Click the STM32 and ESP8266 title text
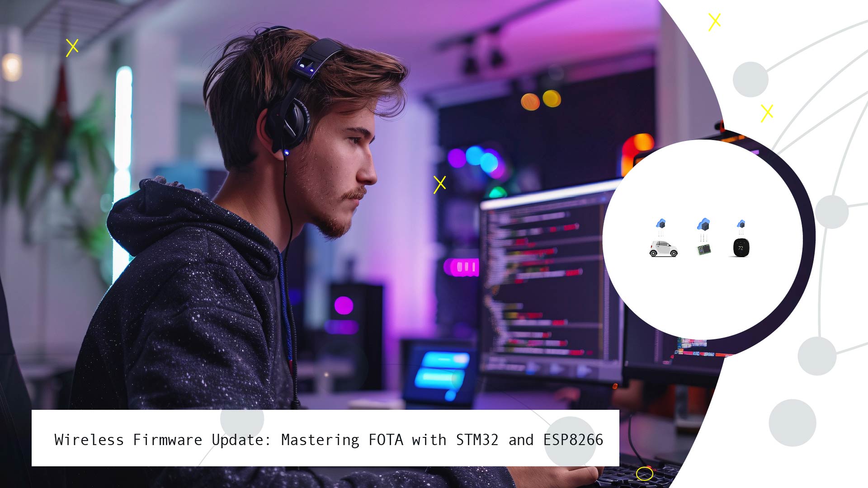This screenshot has width=868, height=488. (327, 440)
